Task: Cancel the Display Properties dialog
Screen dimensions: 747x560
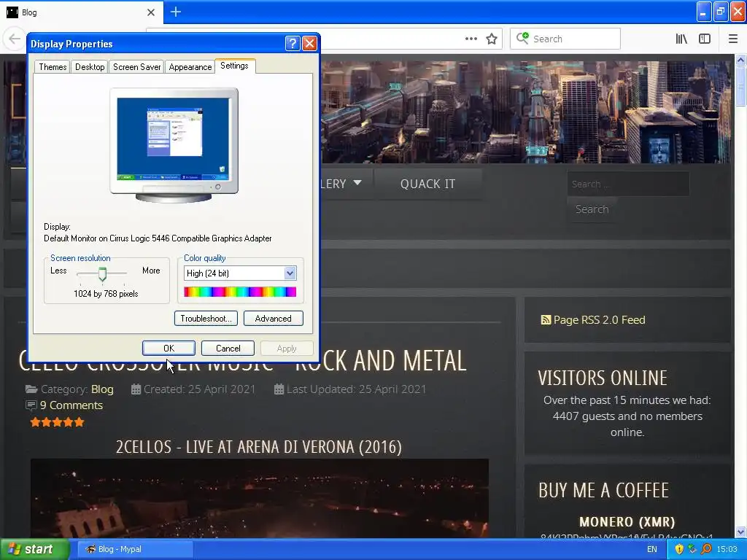Action: pyautogui.click(x=228, y=348)
